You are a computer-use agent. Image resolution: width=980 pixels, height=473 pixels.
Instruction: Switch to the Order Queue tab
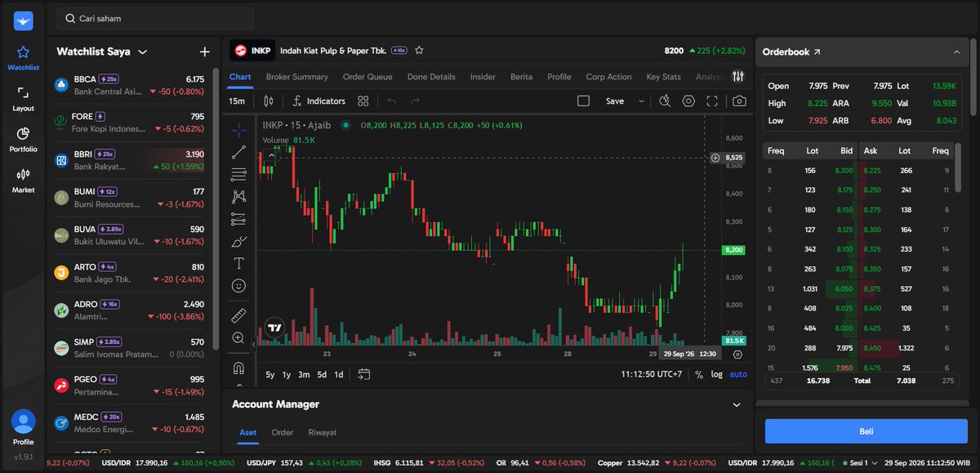367,77
